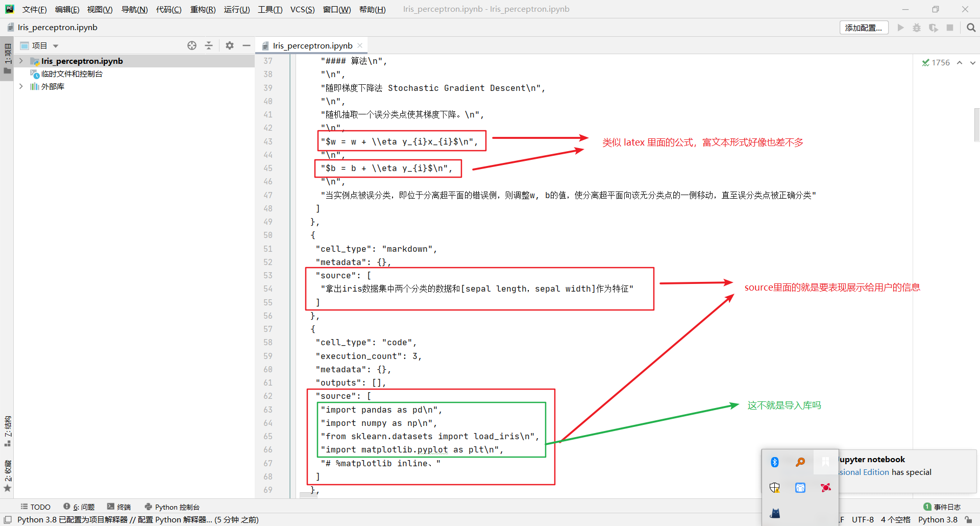Open the 视图(V) menu

(100, 9)
